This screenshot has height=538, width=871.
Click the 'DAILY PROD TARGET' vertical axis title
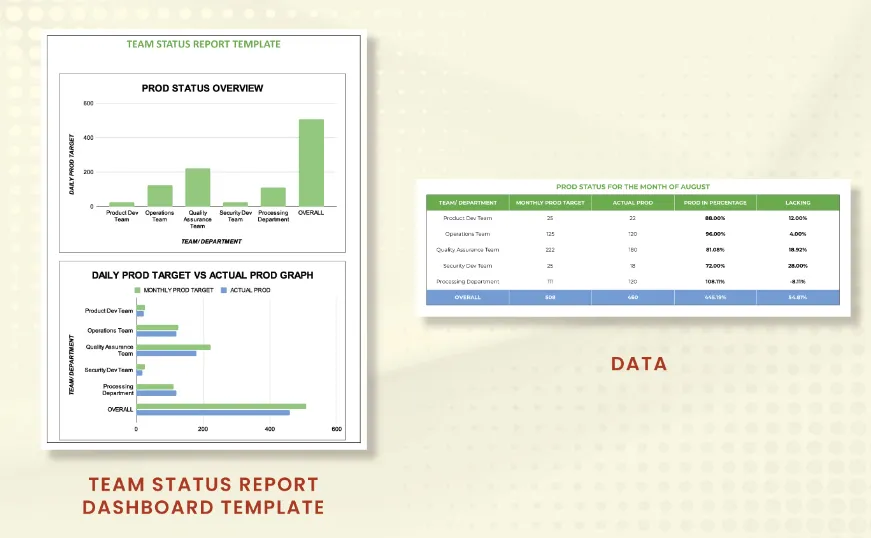(x=72, y=164)
